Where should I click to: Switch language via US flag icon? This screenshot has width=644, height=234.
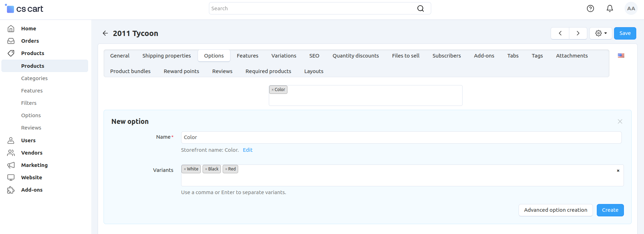click(x=621, y=55)
